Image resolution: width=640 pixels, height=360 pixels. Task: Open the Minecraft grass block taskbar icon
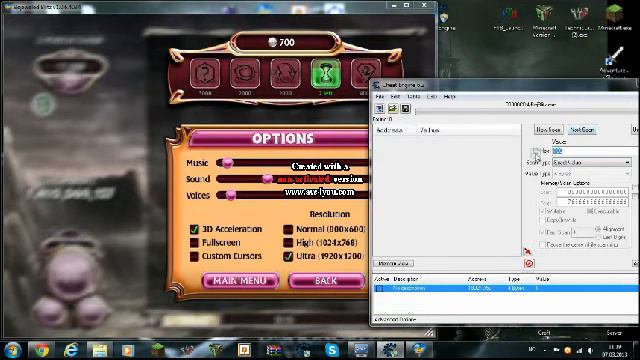coord(157,350)
